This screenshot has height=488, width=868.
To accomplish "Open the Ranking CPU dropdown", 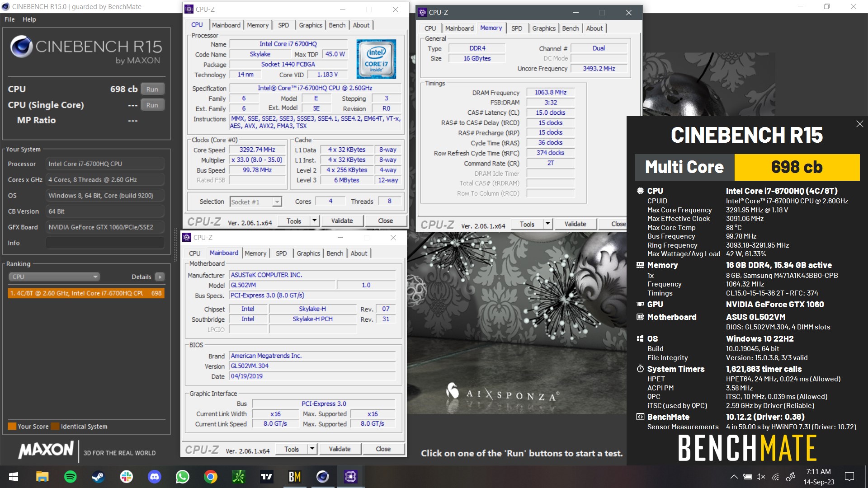I will point(54,277).
